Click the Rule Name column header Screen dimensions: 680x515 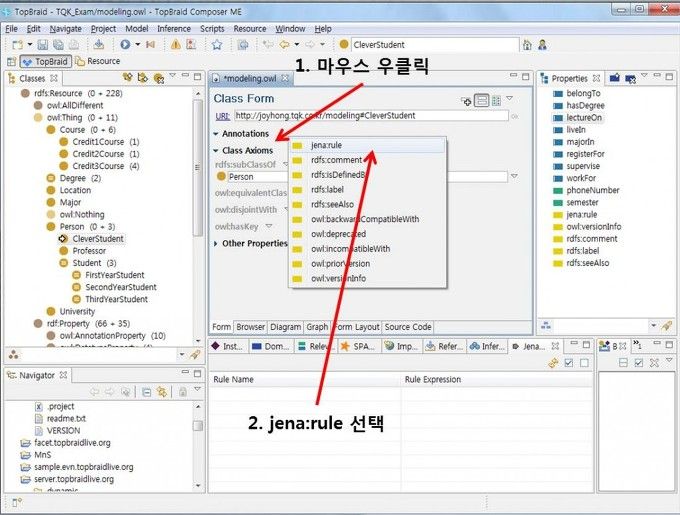305,379
